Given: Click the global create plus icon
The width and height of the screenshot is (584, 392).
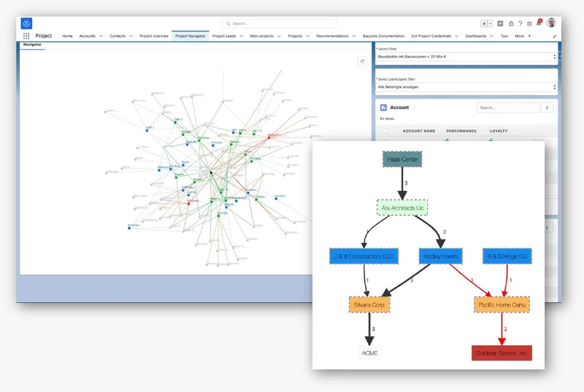Looking at the screenshot, I should click(501, 23).
